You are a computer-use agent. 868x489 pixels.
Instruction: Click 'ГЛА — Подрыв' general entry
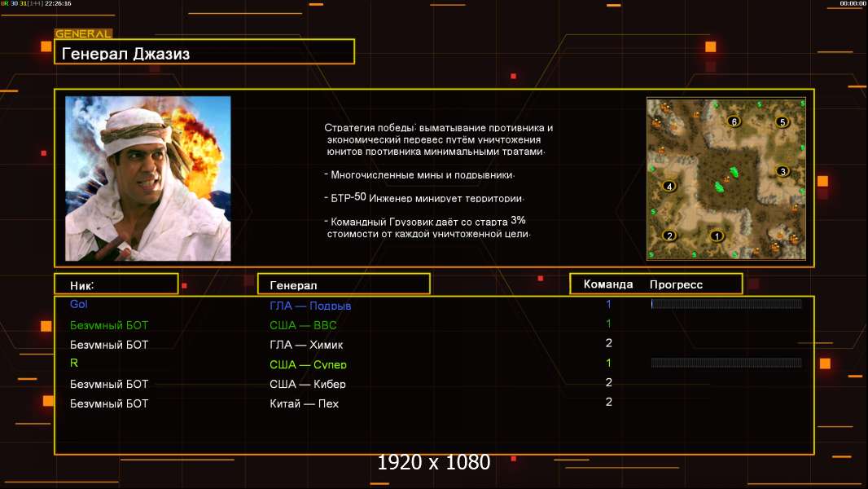point(310,306)
